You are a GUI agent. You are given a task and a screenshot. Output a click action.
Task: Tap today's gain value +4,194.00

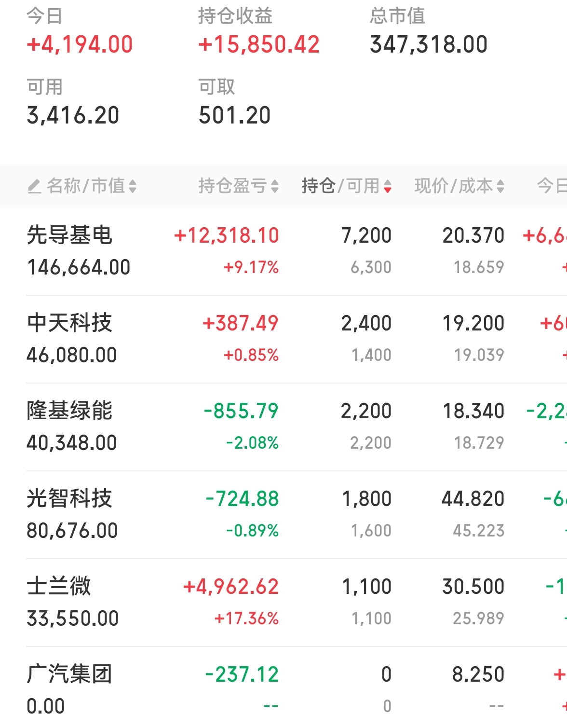[x=80, y=45]
